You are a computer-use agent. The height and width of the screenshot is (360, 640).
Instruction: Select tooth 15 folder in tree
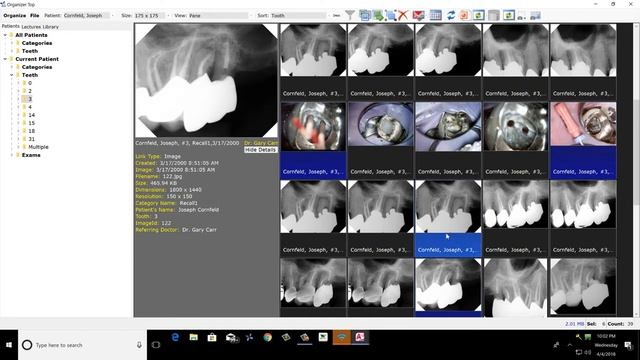(31, 123)
